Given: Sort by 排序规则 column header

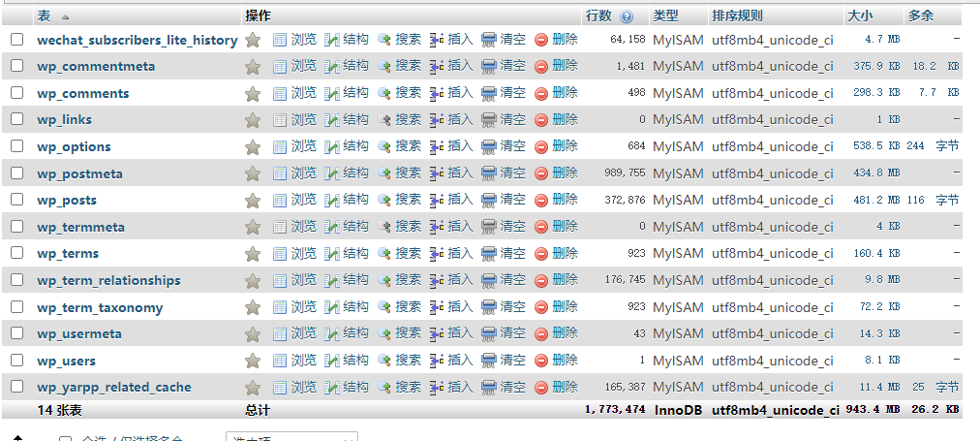Looking at the screenshot, I should pos(737,16).
